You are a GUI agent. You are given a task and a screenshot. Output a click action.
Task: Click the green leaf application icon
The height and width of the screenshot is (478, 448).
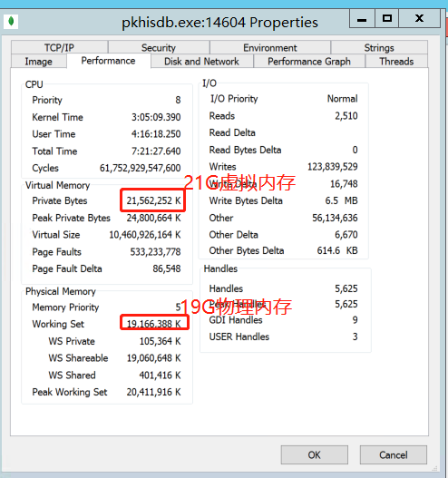coord(11,22)
